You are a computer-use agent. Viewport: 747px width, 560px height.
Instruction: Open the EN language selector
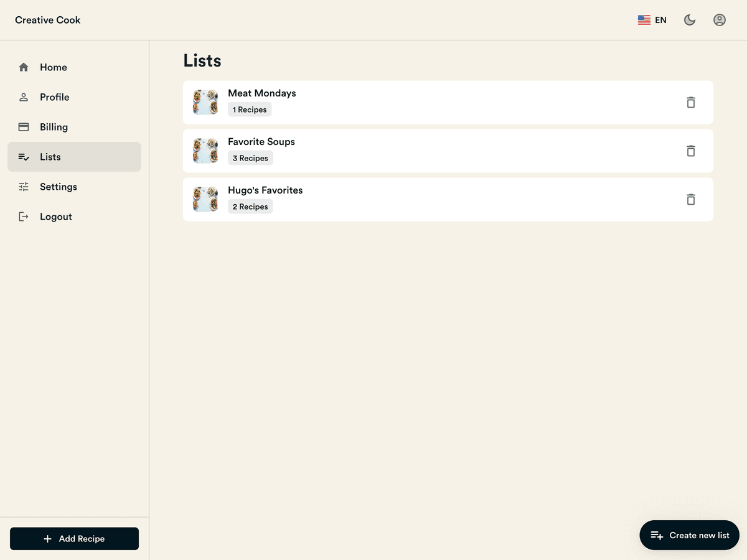coord(651,19)
